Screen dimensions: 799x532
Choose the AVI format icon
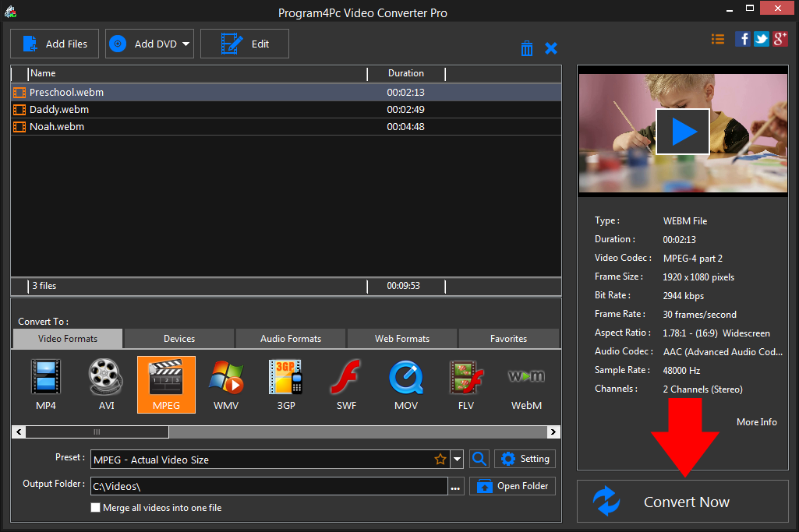pyautogui.click(x=105, y=383)
